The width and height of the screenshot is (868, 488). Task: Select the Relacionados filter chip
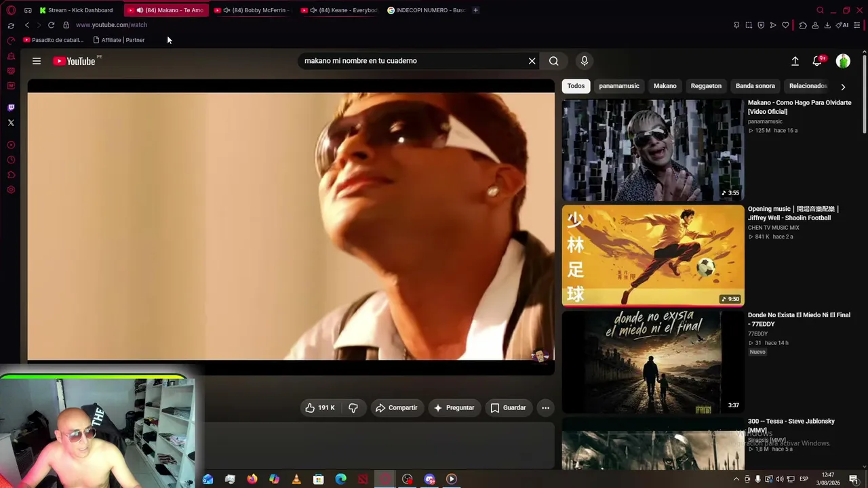[808, 86]
